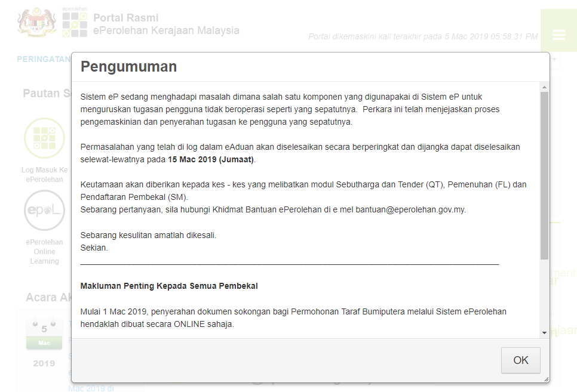Click the PERINGATAN label behind the dialog
The height and width of the screenshot is (392, 577).
click(44, 59)
